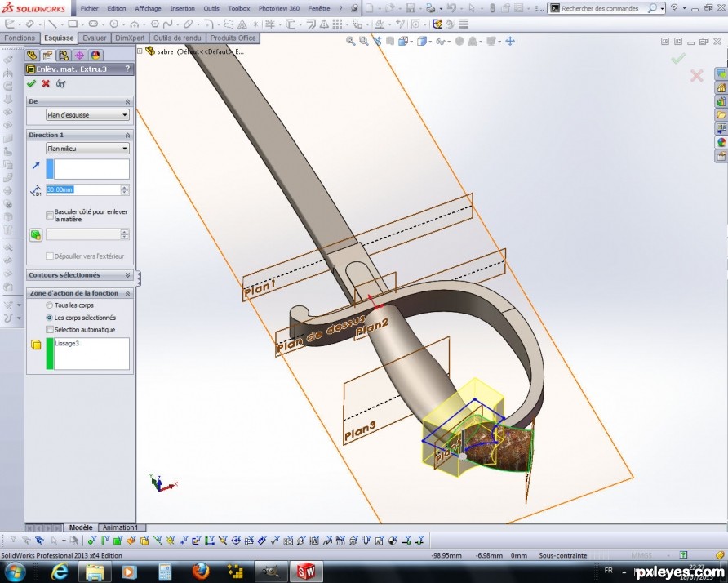Open the Outils menu
Screen dimensions: 728x583
tap(211, 8)
